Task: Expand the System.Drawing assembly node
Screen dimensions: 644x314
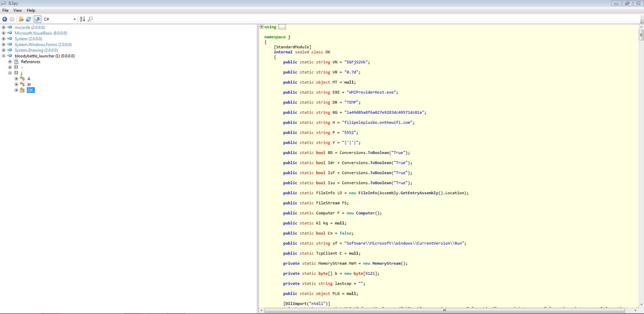Action: [4, 50]
